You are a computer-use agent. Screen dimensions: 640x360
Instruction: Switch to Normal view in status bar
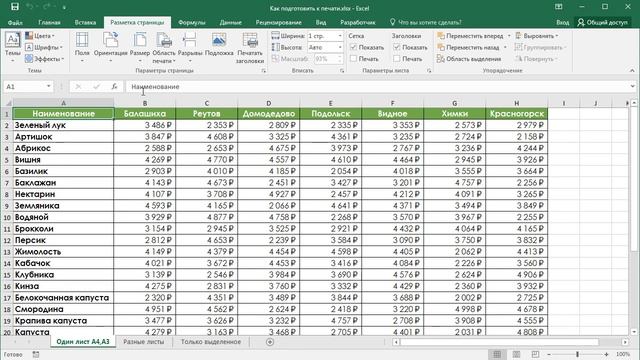point(497,354)
